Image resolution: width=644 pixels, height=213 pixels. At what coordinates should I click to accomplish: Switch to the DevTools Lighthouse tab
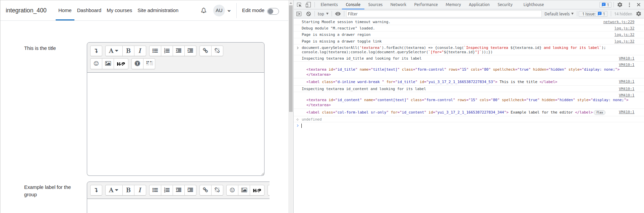point(533,5)
